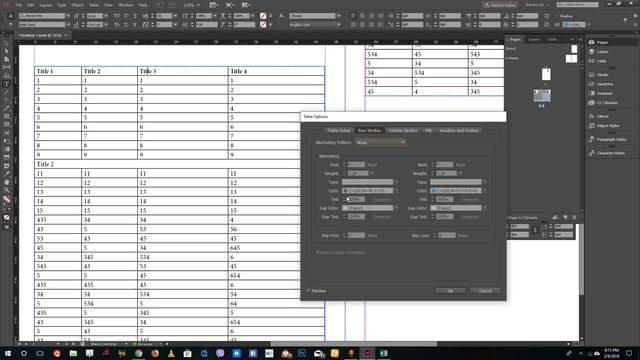Viewport: 640px width, 360px height.
Task: Open the Links panel icon in dock
Action: (591, 61)
